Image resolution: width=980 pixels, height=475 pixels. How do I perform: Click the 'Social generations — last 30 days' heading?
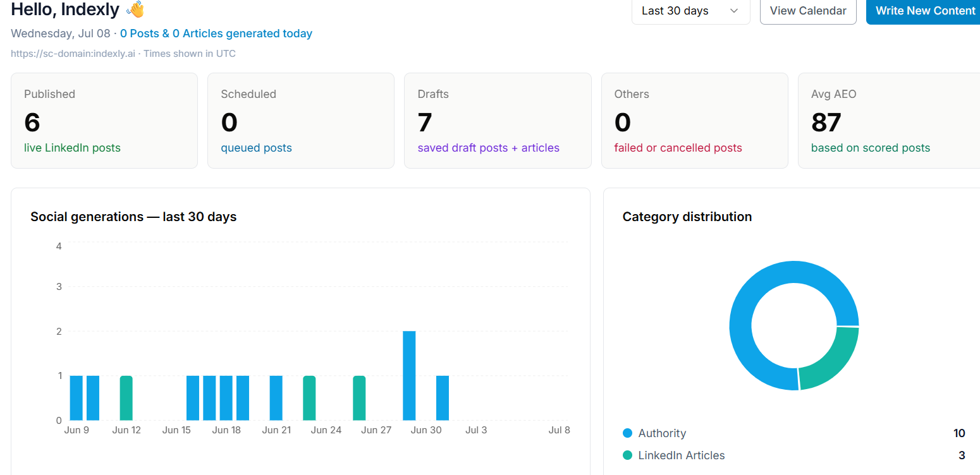pos(133,217)
